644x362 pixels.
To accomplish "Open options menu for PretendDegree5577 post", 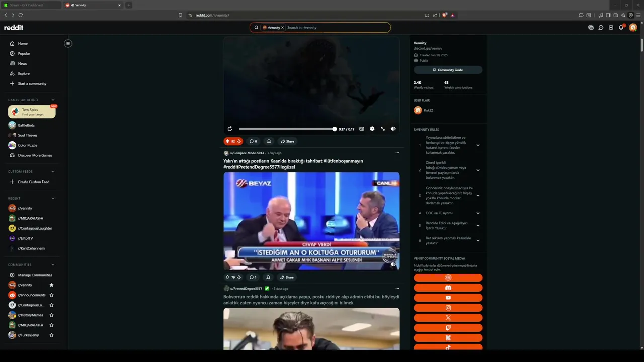I will (x=397, y=289).
